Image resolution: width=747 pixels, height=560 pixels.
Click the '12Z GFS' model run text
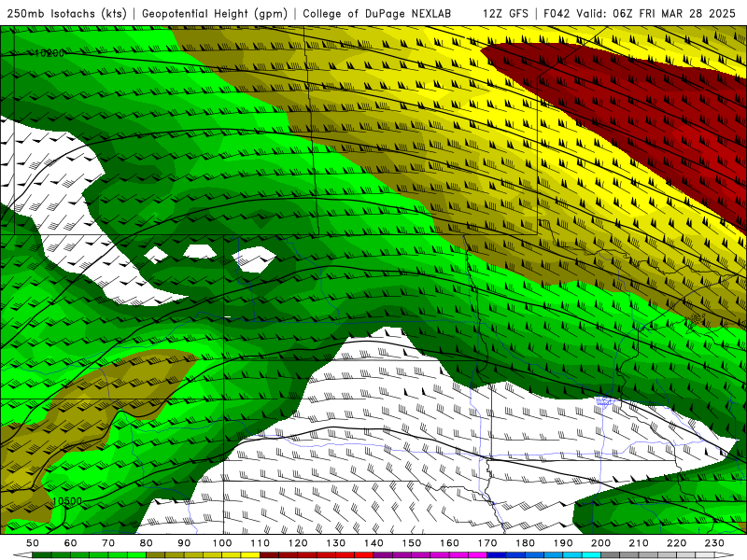(505, 13)
